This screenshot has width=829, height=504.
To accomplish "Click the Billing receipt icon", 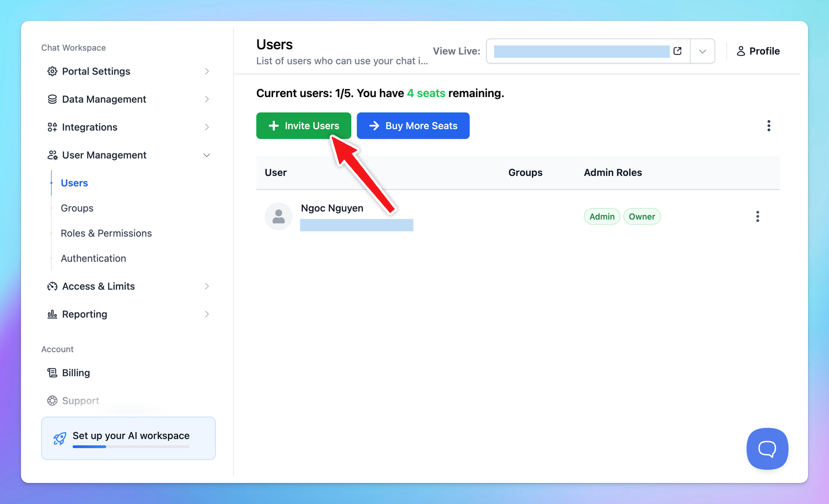I will click(x=52, y=373).
